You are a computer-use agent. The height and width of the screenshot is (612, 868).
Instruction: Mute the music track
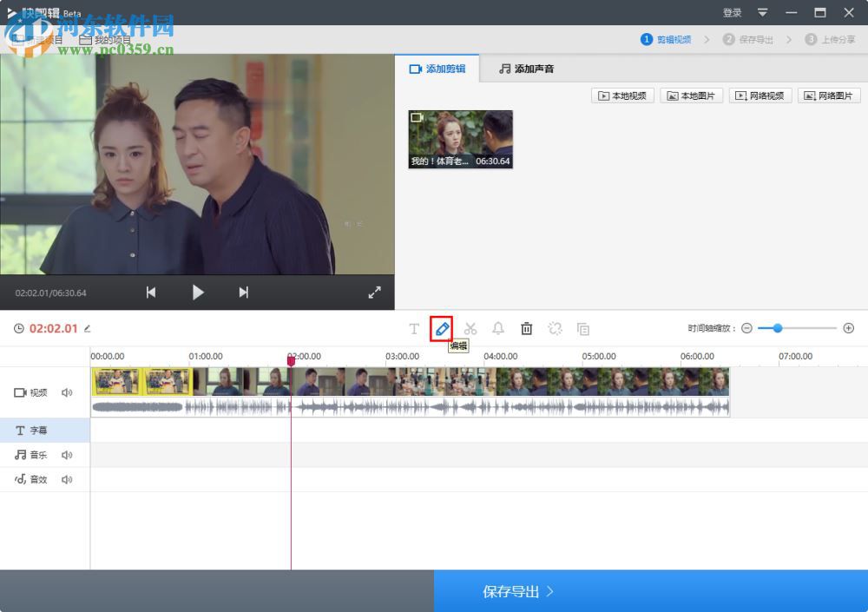coord(67,455)
